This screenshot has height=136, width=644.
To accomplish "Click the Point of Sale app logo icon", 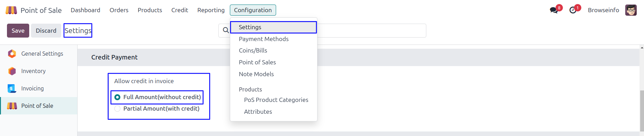I will pos(11,10).
